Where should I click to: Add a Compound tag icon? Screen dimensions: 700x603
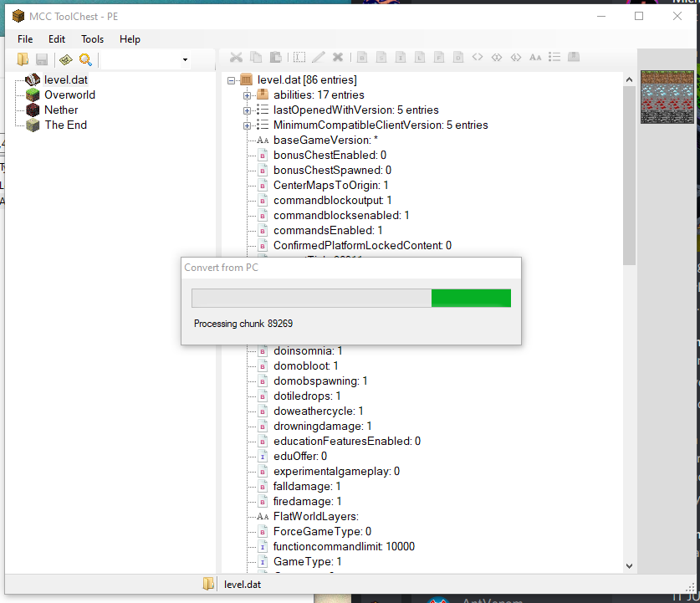(x=574, y=57)
